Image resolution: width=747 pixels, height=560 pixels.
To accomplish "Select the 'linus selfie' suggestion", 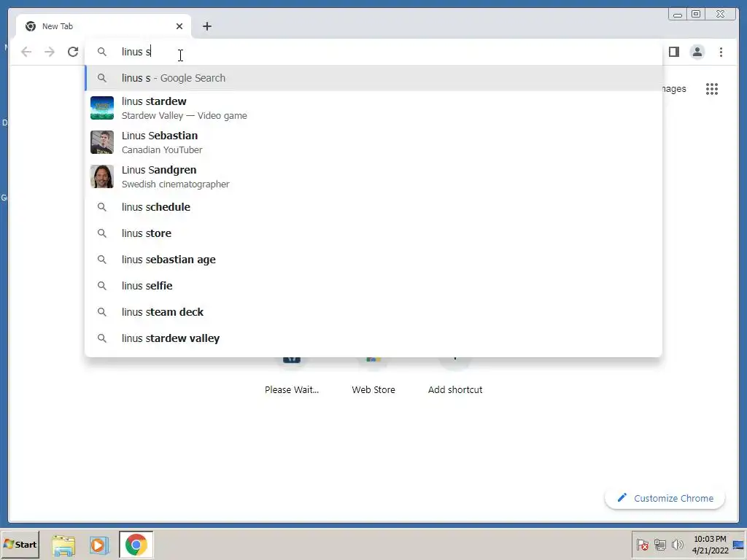I will (x=373, y=286).
